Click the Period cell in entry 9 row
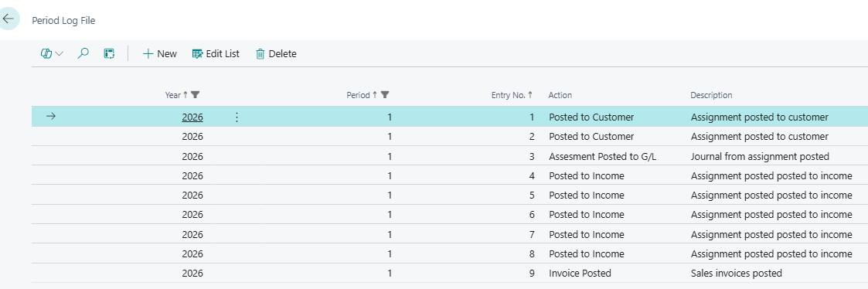 pos(390,273)
